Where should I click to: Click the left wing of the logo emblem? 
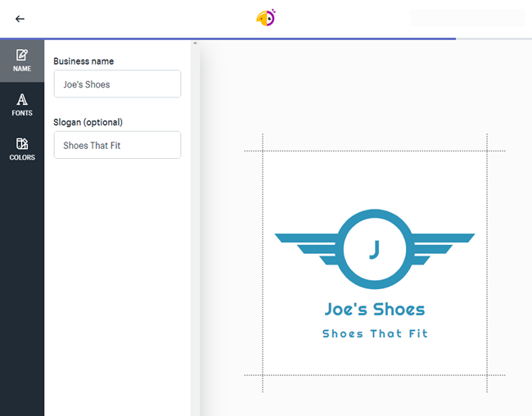point(307,245)
